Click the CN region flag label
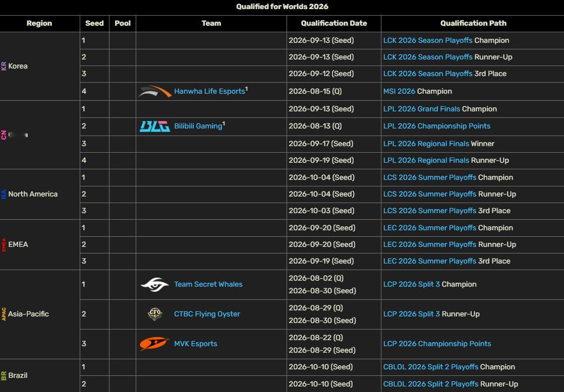 tap(4, 135)
